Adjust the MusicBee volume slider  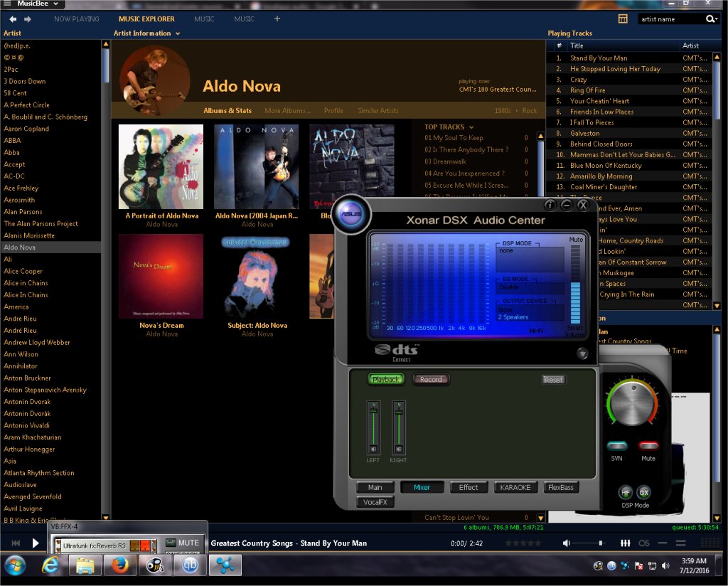click(589, 543)
